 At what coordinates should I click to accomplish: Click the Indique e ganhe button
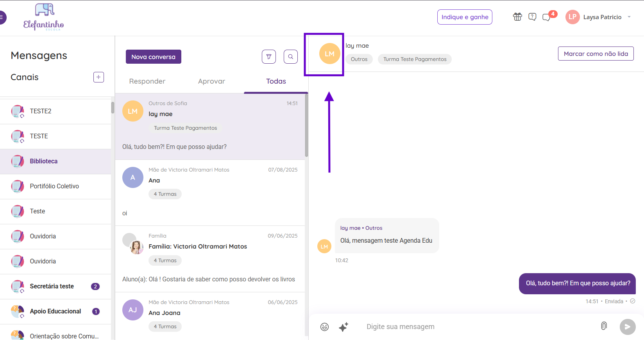465,17
